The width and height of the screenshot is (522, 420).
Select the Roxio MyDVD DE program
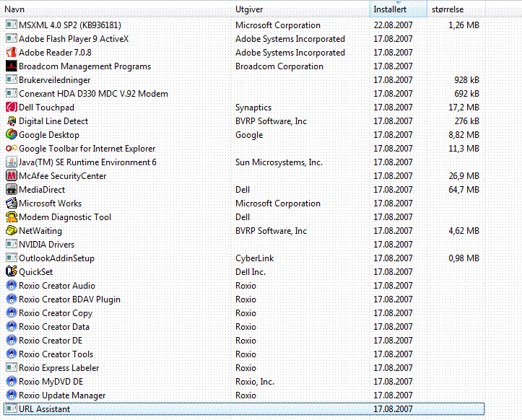coord(244,382)
